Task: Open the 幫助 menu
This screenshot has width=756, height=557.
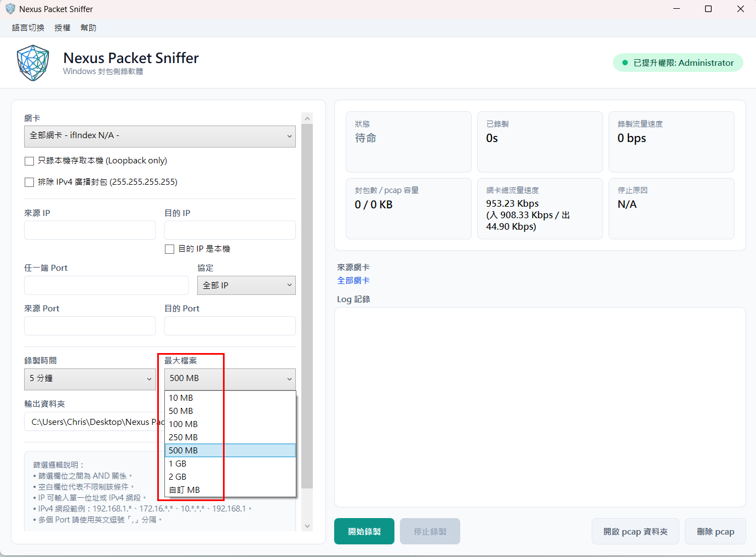Action: coord(88,28)
